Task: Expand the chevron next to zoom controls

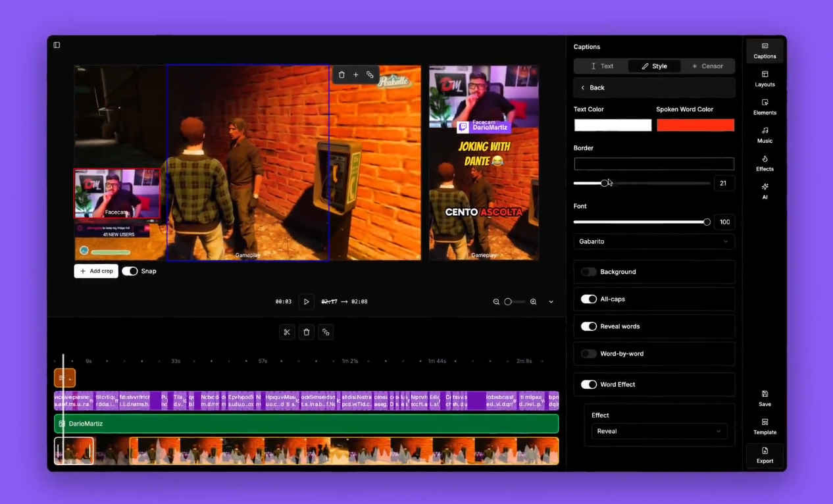Action: pos(551,302)
